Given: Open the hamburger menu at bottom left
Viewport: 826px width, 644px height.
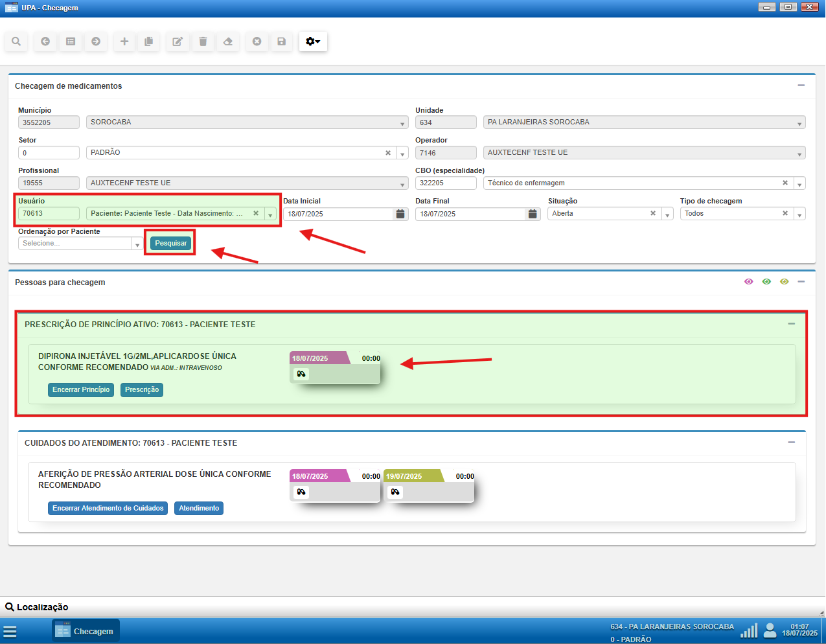Looking at the screenshot, I should 10,631.
